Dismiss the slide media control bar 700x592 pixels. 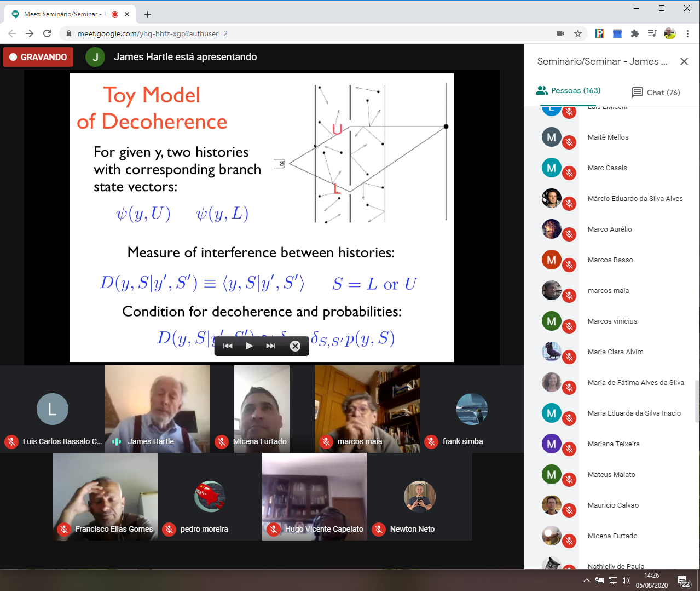pyautogui.click(x=295, y=346)
